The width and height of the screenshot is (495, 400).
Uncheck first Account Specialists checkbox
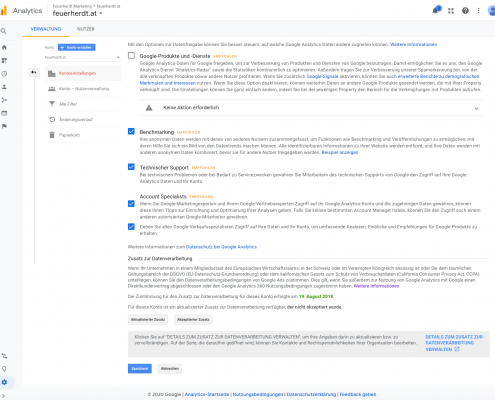[131, 204]
